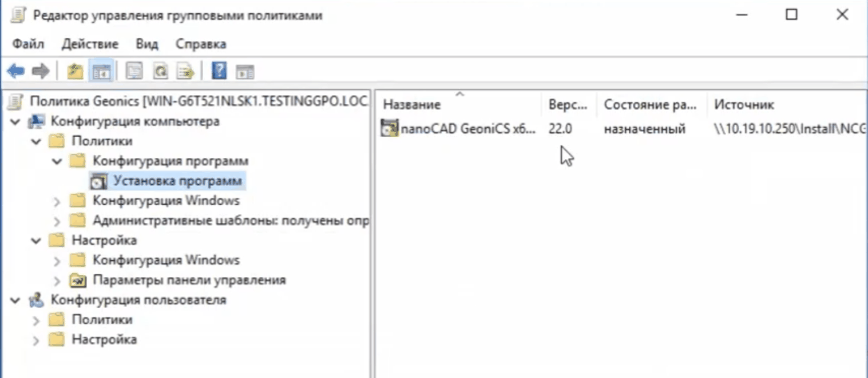The image size is (868, 378).
Task: Toggle the show/hide console tree button
Action: click(x=102, y=71)
